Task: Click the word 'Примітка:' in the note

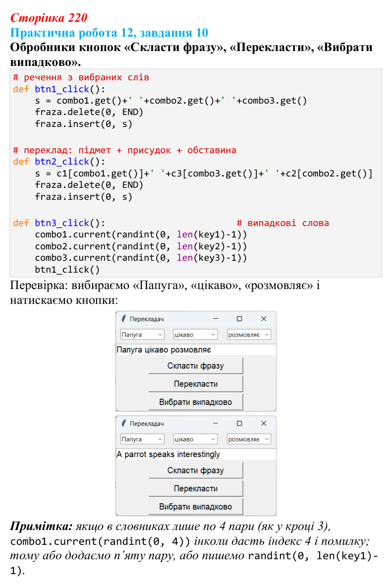Action: click(x=41, y=526)
